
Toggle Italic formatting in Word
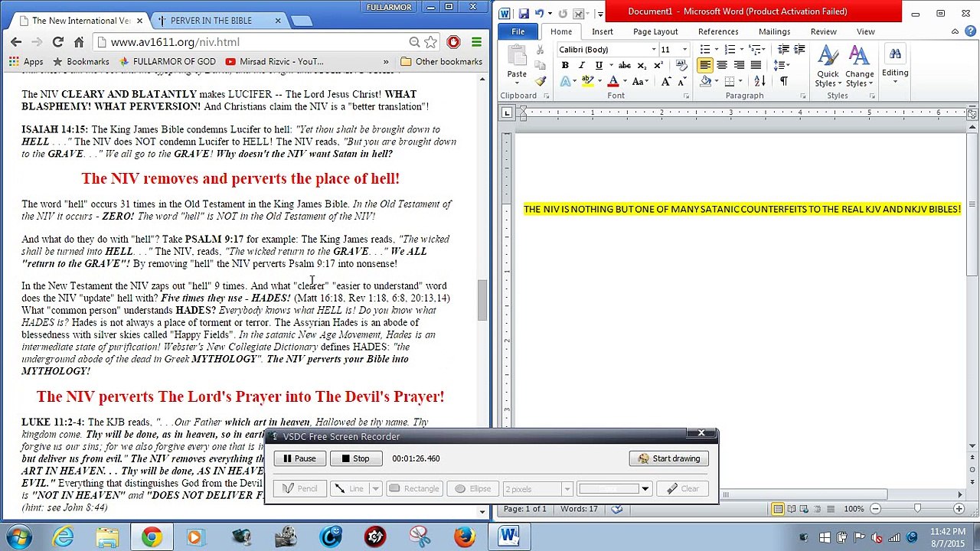pos(582,66)
